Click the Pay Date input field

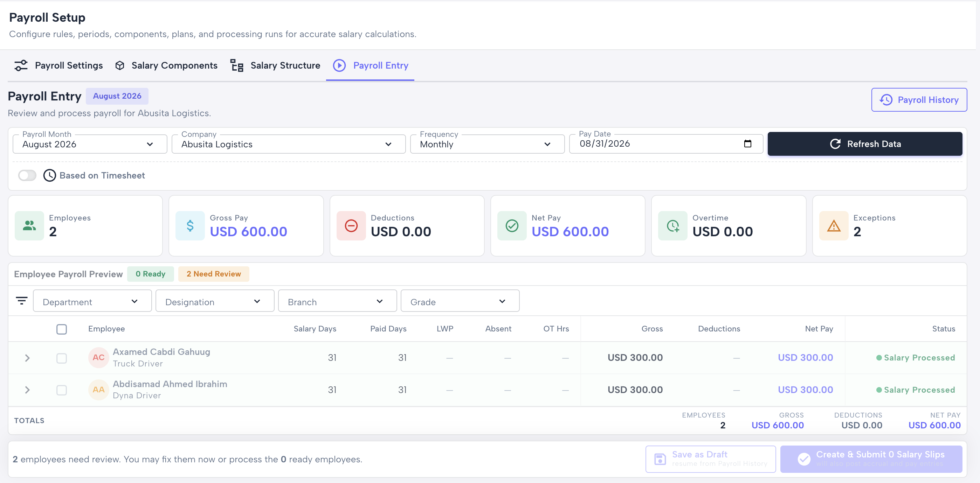click(x=666, y=144)
